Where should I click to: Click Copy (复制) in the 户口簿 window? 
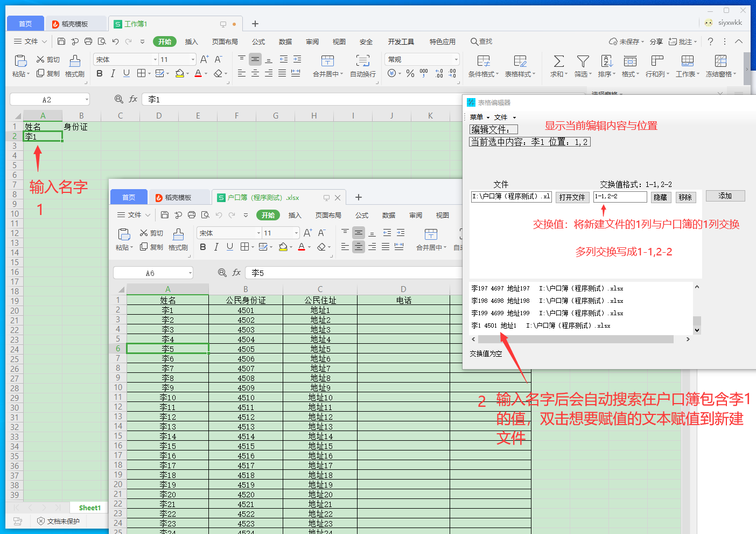[x=151, y=247]
